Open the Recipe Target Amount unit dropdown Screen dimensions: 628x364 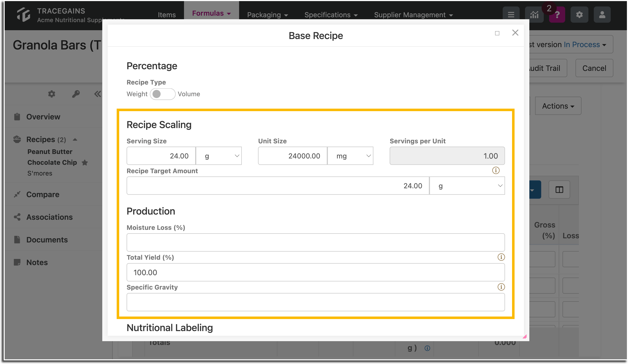tap(467, 186)
